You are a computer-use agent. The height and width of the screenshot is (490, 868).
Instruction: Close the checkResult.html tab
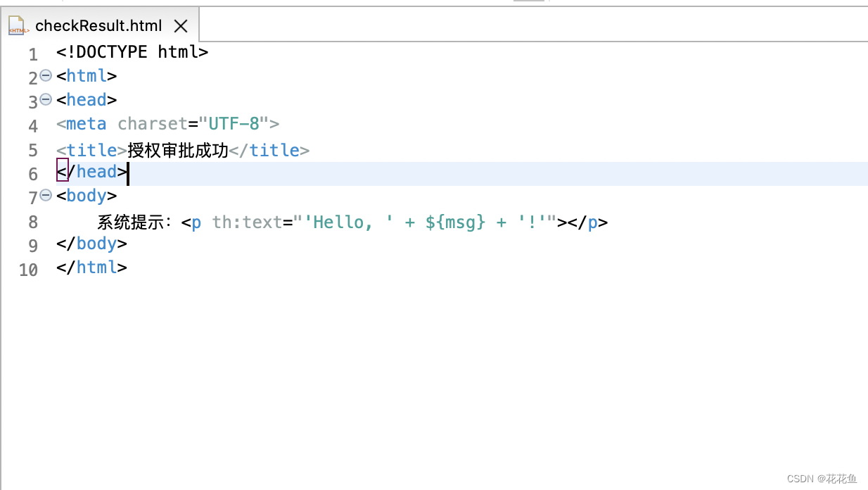(181, 27)
